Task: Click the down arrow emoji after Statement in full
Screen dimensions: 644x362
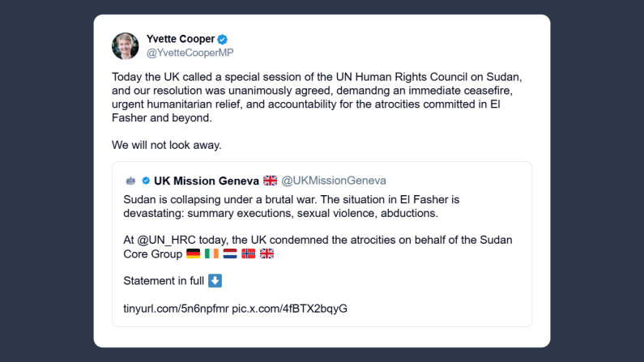Action: tap(215, 281)
